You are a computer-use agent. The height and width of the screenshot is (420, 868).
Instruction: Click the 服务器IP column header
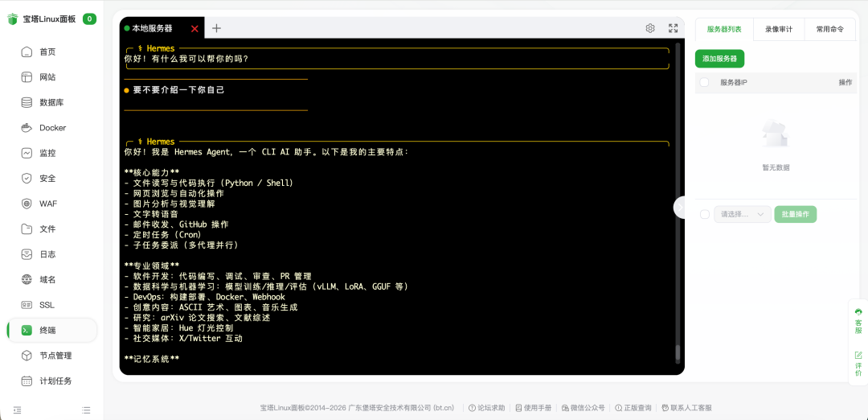tap(734, 83)
